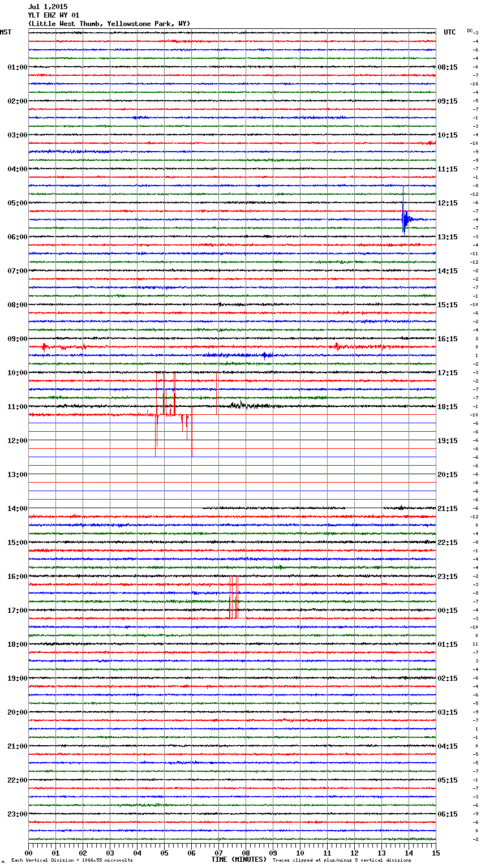
Task: Click the "Each Vertical Division = 1066.55 microvolts" note
Action: (72, 860)
